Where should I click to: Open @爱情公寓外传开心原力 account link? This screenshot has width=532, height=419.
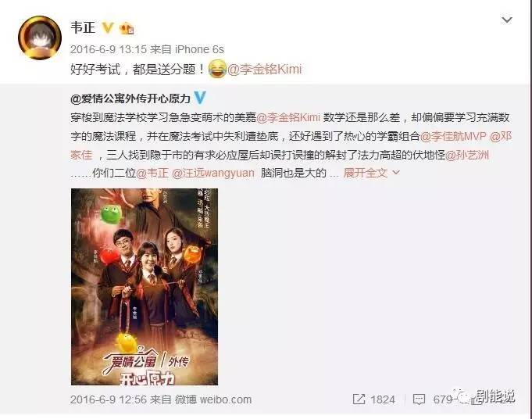[130, 98]
